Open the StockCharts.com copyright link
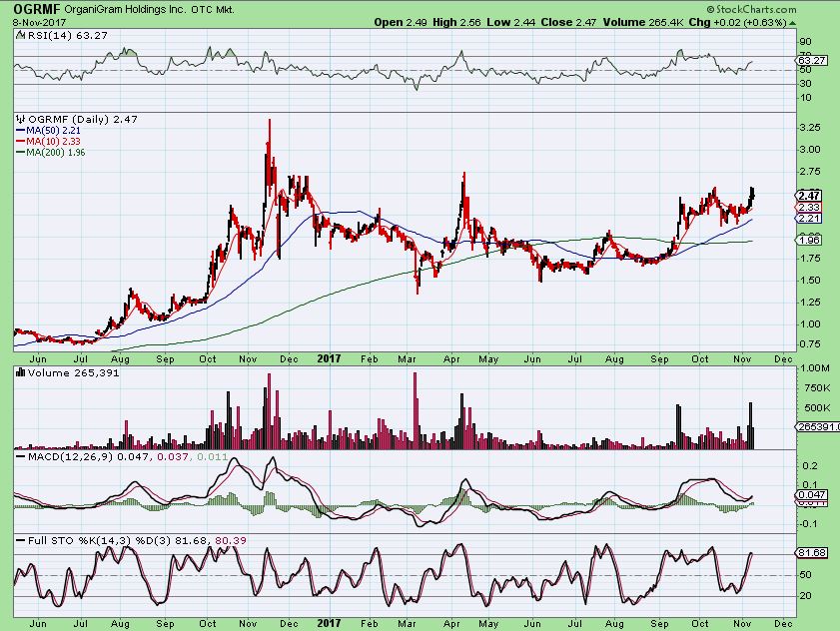The height and width of the screenshot is (631, 840). (751, 9)
